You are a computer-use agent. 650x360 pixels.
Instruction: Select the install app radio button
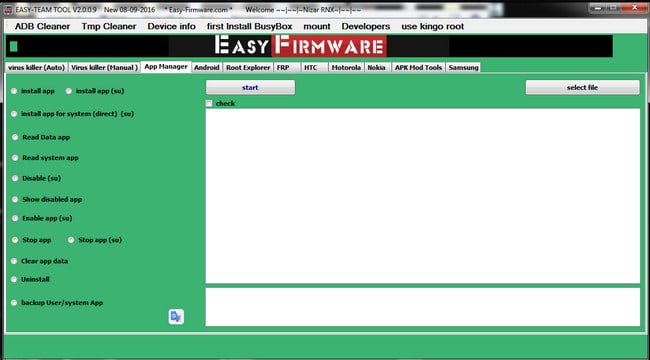coord(14,91)
